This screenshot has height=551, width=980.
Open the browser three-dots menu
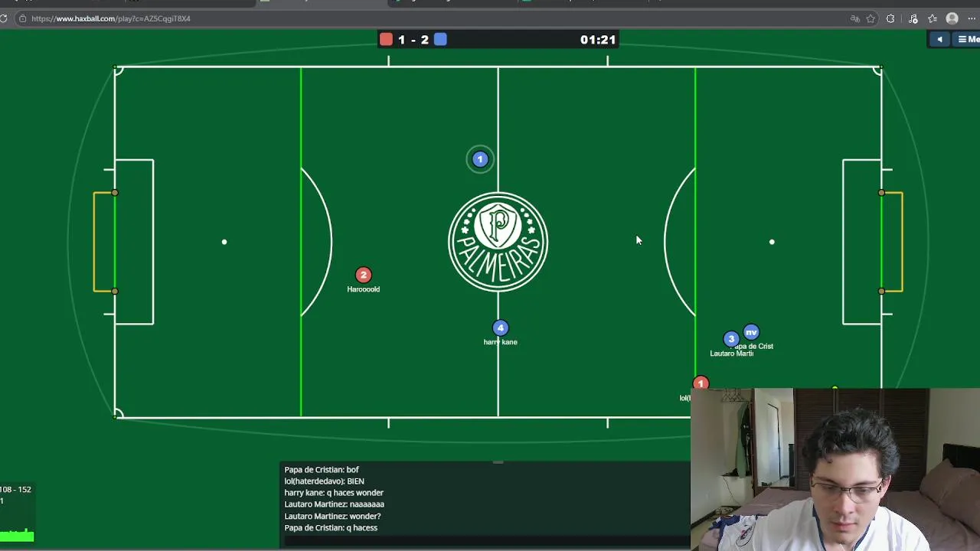(x=972, y=18)
